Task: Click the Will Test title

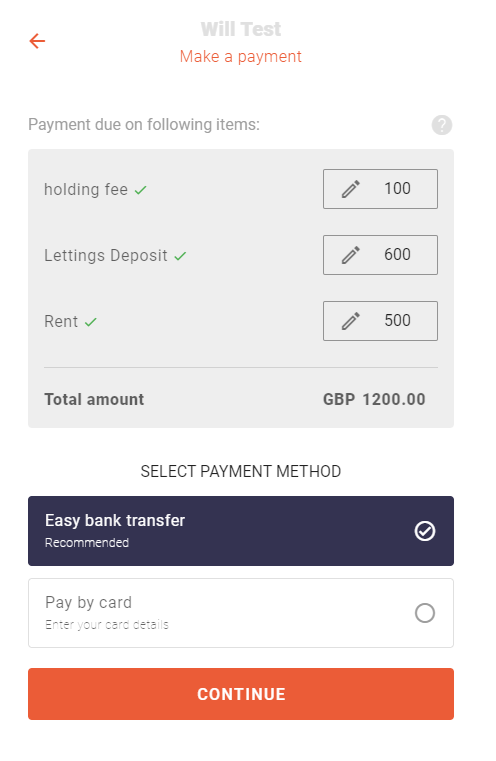Action: (241, 29)
